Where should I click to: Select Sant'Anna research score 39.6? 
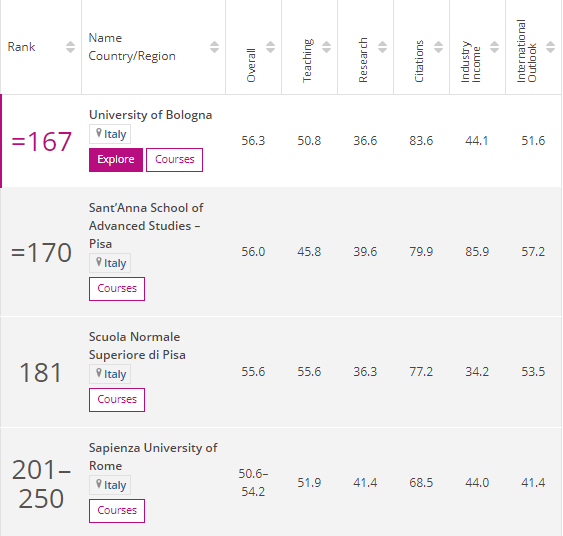point(365,252)
